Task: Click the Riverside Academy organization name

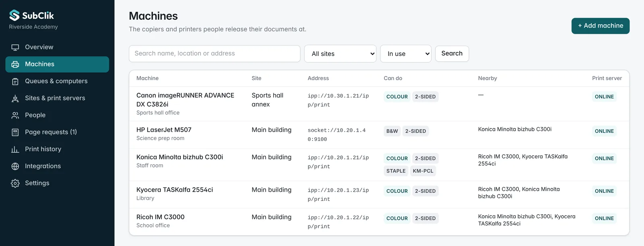Action: coord(33,27)
